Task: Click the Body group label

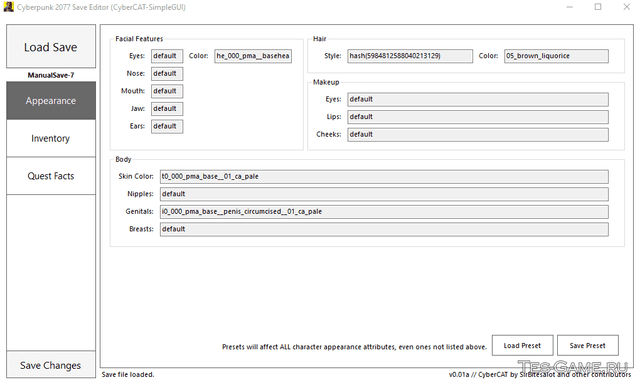Action: [123, 159]
